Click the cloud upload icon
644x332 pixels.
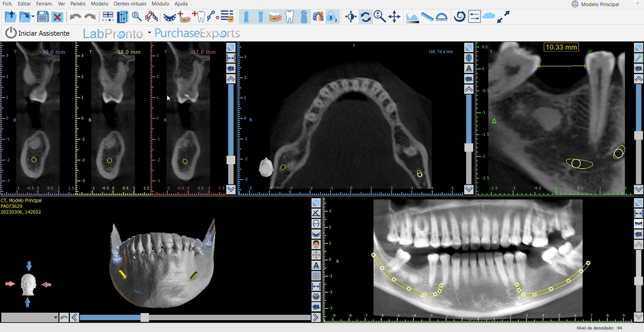click(x=489, y=16)
